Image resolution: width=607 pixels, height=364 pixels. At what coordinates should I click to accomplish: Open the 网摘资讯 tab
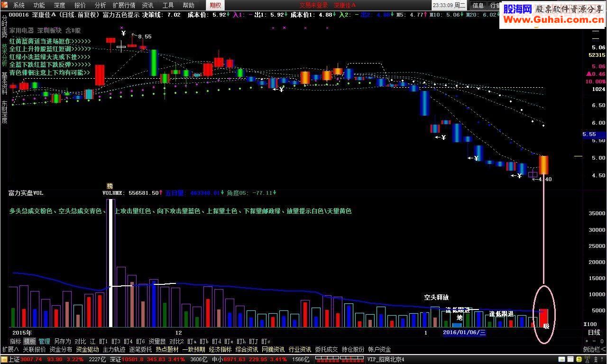[x=273, y=349]
